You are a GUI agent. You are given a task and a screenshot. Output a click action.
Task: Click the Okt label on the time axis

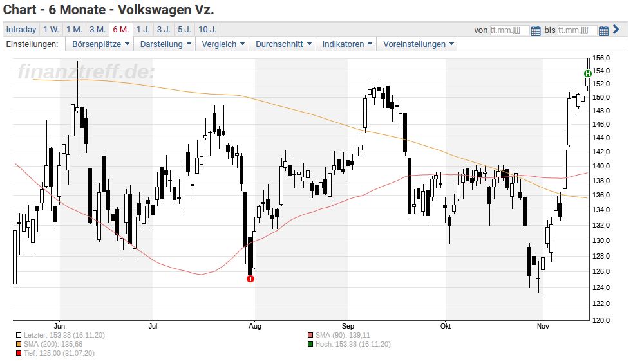[x=445, y=326]
